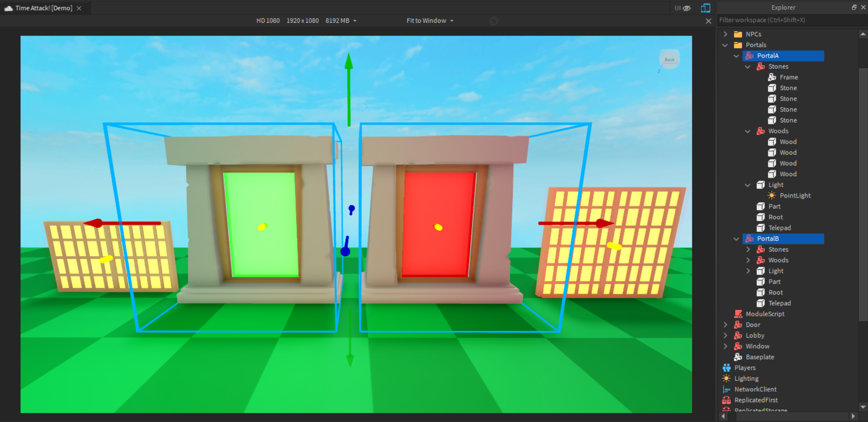Select the PortalB tree item

(x=783, y=239)
